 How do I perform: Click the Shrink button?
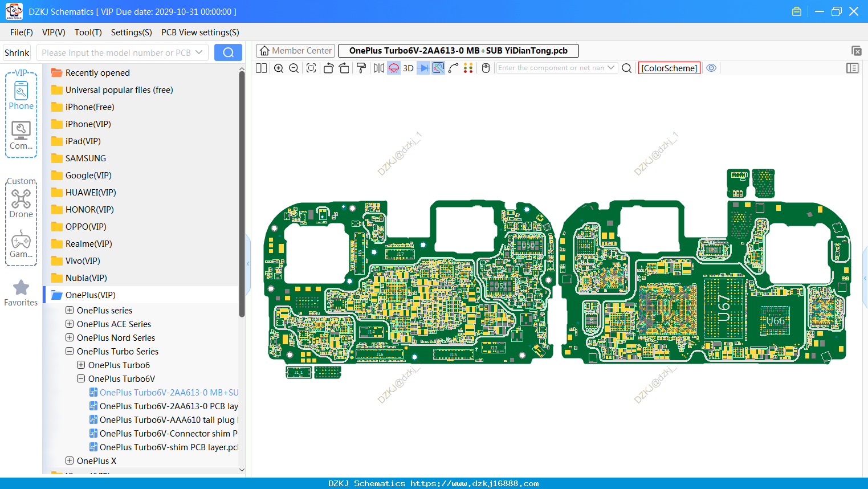tap(17, 52)
